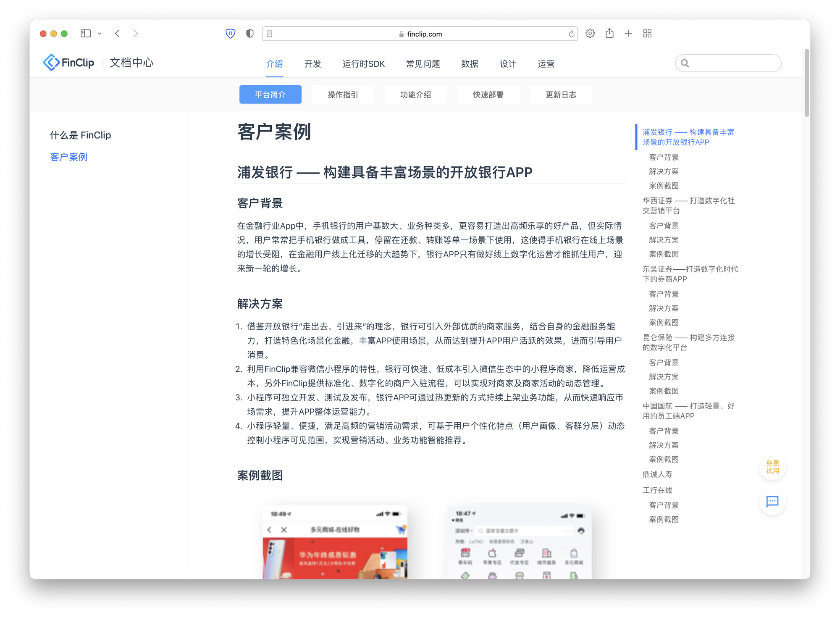Open a new tab with plus icon
The image size is (840, 618).
click(x=628, y=34)
